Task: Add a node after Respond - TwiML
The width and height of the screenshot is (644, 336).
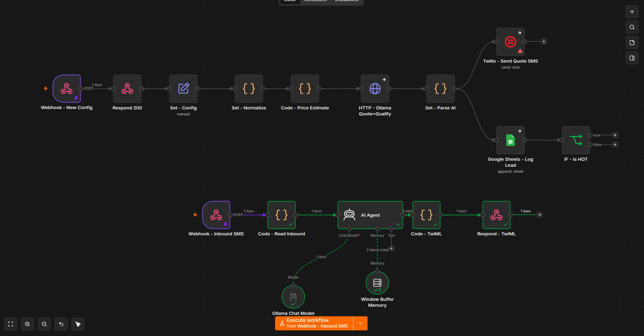Action: (540, 215)
